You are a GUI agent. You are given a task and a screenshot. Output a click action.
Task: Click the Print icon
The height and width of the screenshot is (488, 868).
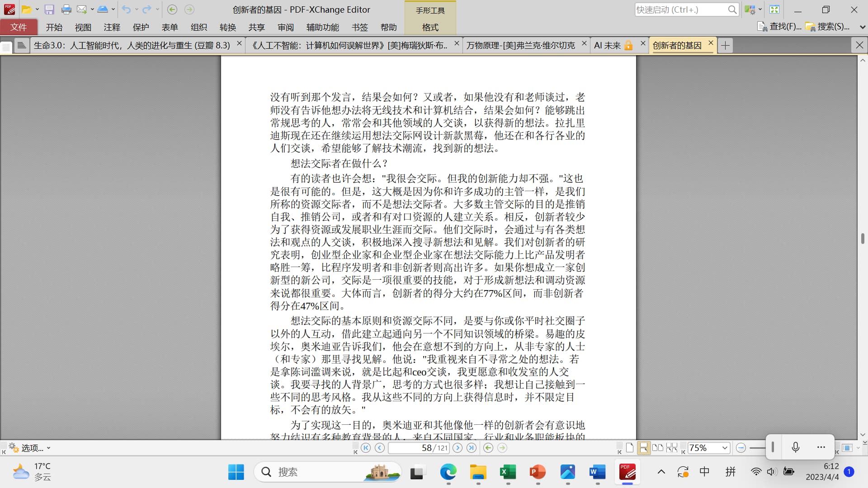click(66, 9)
